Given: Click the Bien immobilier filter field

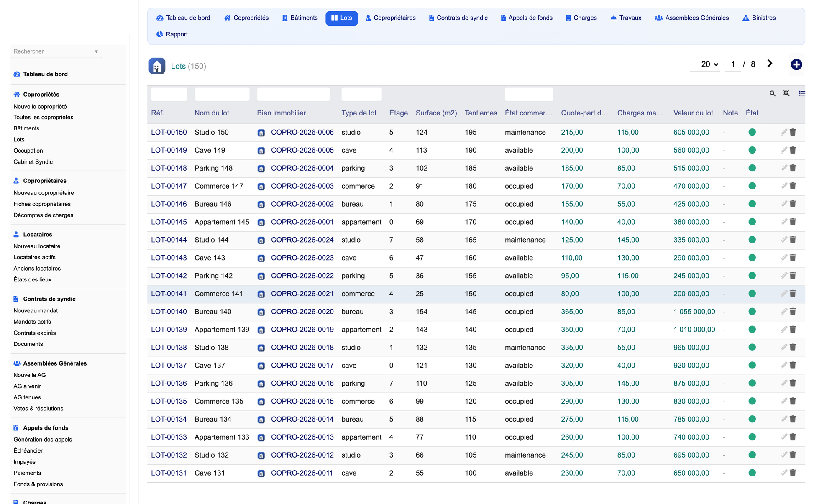Looking at the screenshot, I should (294, 94).
